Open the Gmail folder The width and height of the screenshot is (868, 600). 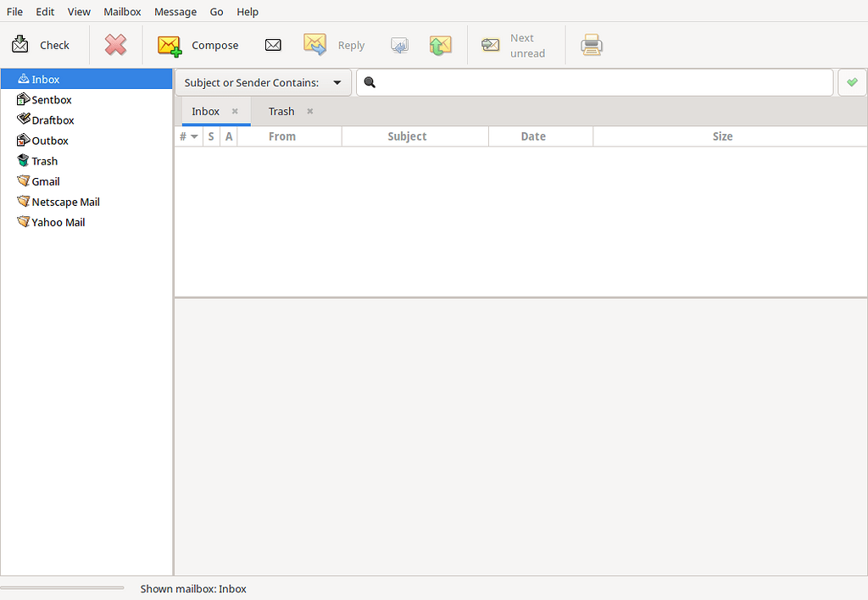pyautogui.click(x=45, y=181)
